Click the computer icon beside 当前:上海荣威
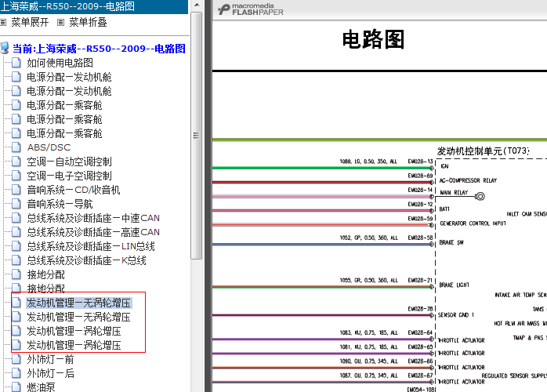547x392 pixels. point(5,48)
